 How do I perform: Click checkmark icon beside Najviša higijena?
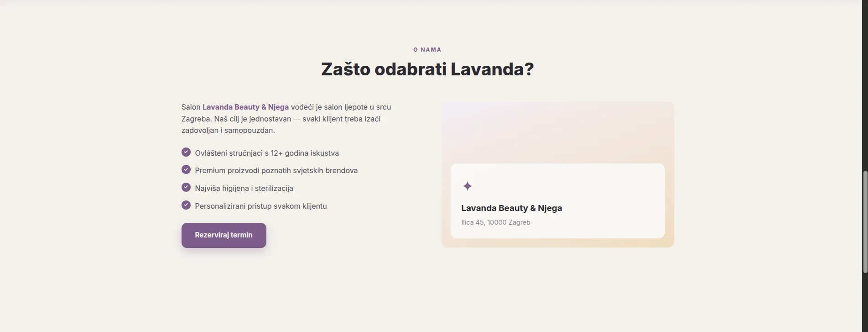pyautogui.click(x=186, y=187)
